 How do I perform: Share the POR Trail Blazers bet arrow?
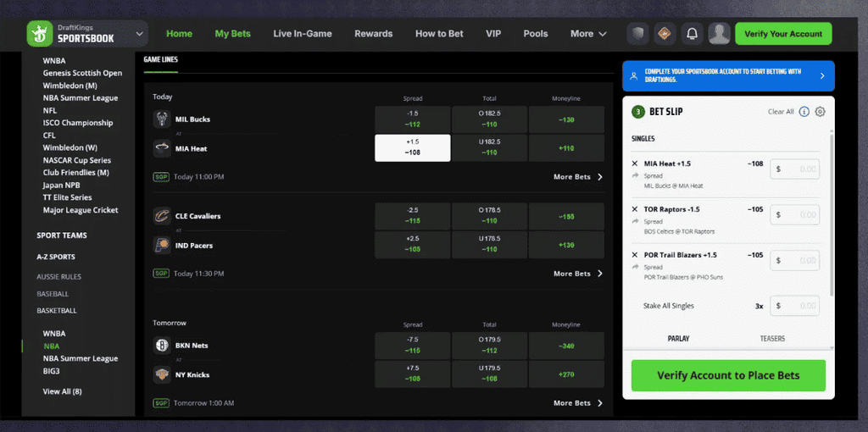point(635,267)
